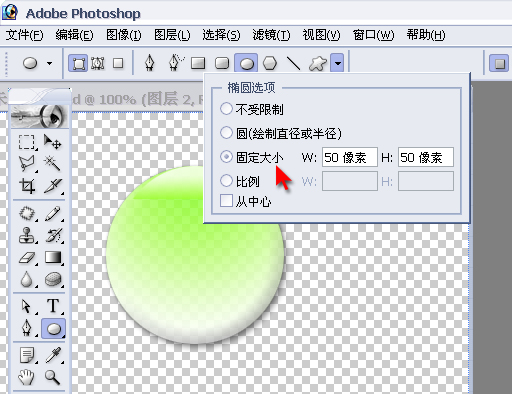
Task: Pick the Polygon shape in options bar
Action: tap(270, 63)
